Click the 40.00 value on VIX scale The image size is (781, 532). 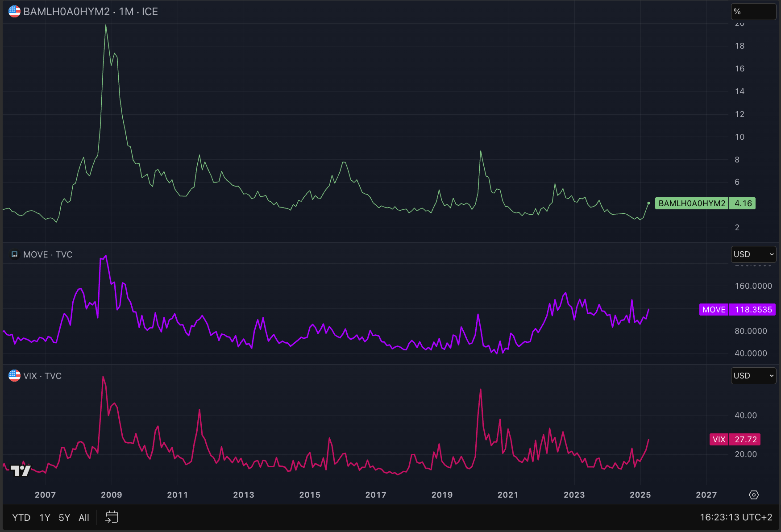point(746,415)
